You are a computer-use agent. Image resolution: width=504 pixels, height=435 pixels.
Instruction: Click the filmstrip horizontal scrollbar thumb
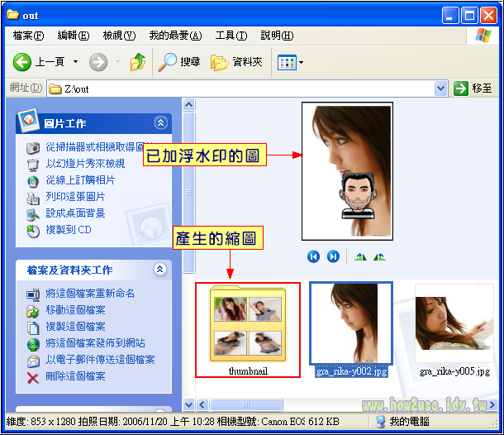(x=246, y=404)
